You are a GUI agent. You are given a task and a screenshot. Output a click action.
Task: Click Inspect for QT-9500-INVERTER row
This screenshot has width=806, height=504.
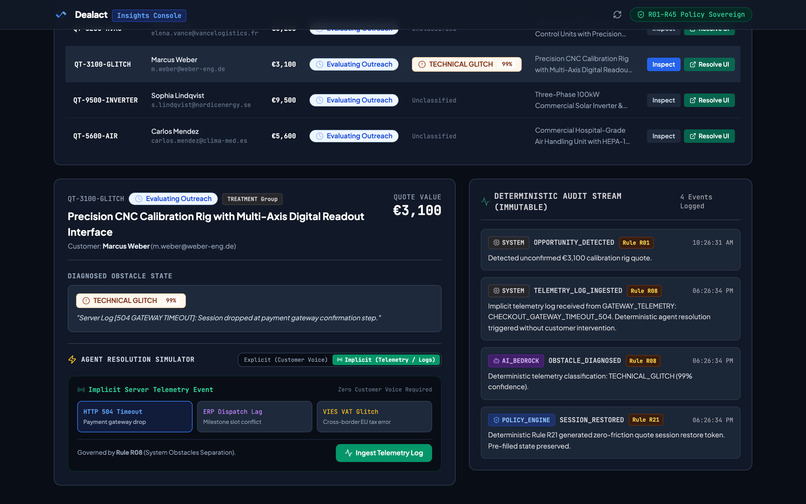point(663,100)
